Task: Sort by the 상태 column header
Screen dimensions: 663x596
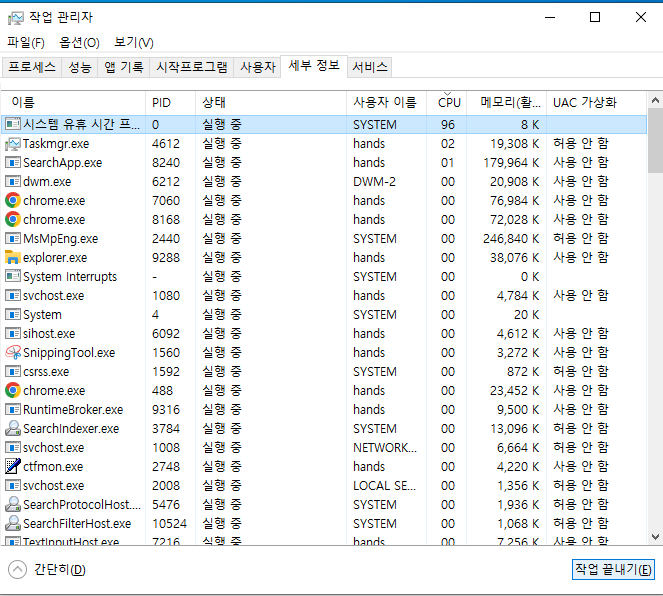Action: 271,103
